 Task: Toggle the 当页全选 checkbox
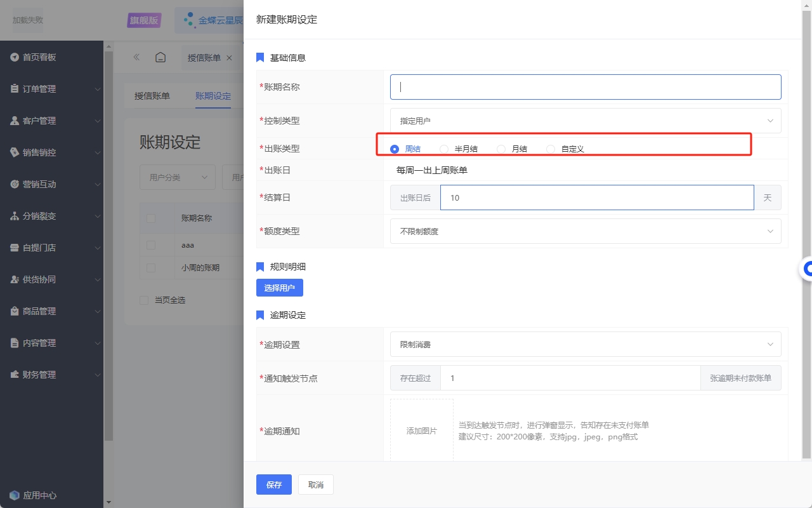pos(144,300)
